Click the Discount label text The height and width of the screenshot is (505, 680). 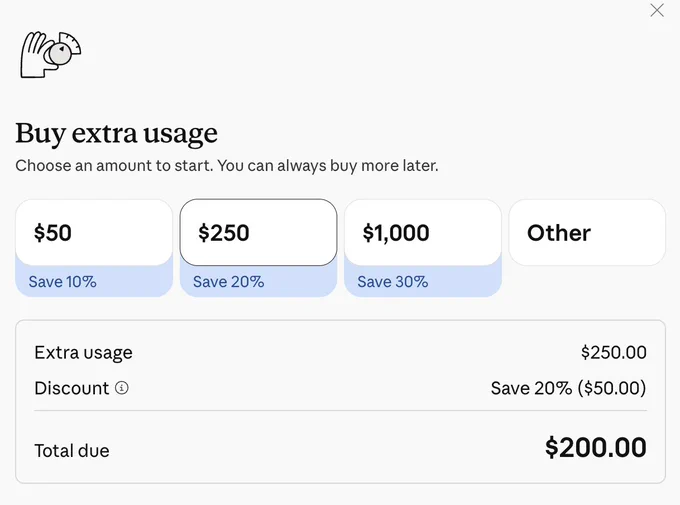(x=72, y=388)
